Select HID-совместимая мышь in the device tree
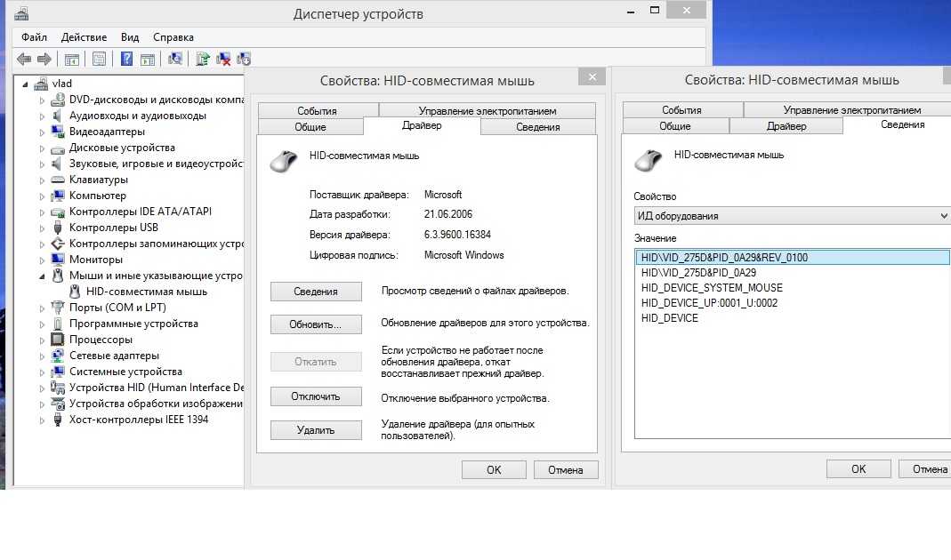The image size is (951, 560). [147, 292]
